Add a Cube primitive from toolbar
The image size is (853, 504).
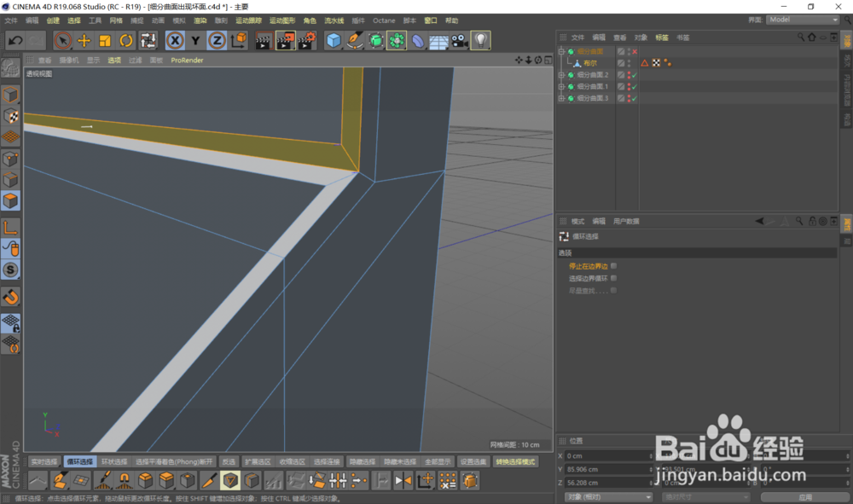[x=334, y=41]
